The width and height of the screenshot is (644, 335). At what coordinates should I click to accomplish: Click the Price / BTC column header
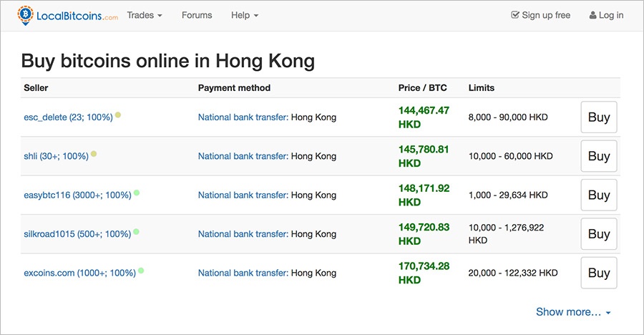coord(423,87)
